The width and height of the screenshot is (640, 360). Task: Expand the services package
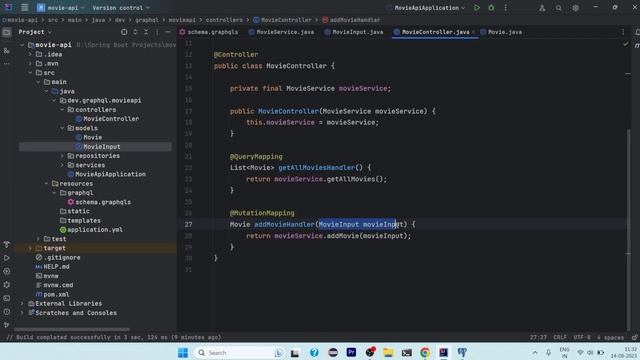[62, 165]
